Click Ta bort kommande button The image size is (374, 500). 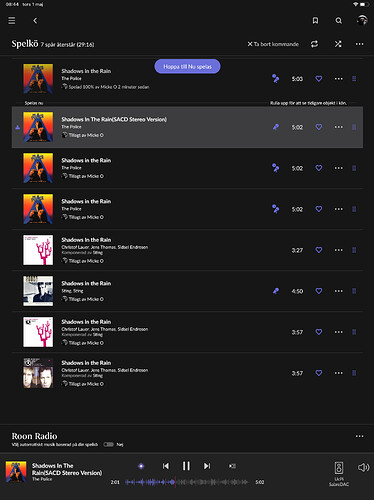[x=273, y=44]
